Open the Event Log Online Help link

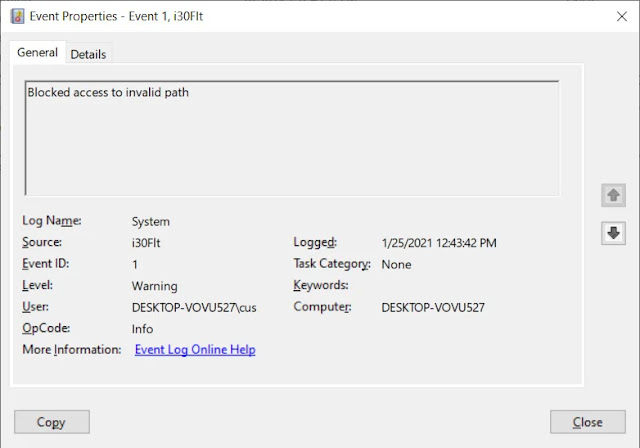click(195, 350)
